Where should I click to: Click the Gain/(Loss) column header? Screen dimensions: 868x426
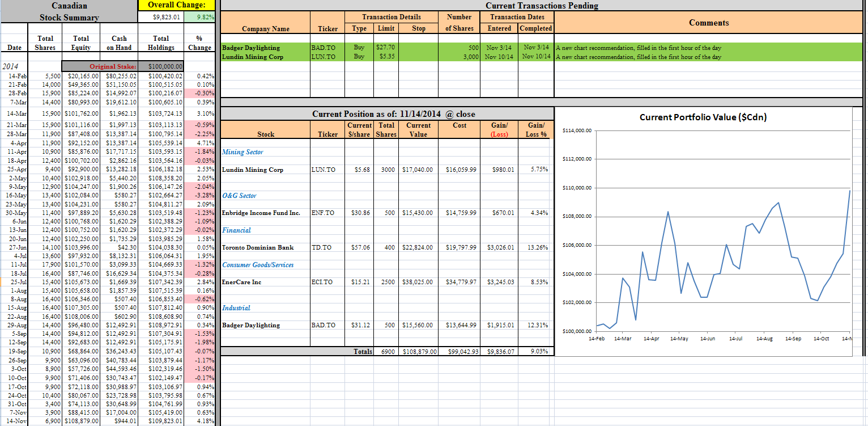pyautogui.click(x=499, y=130)
